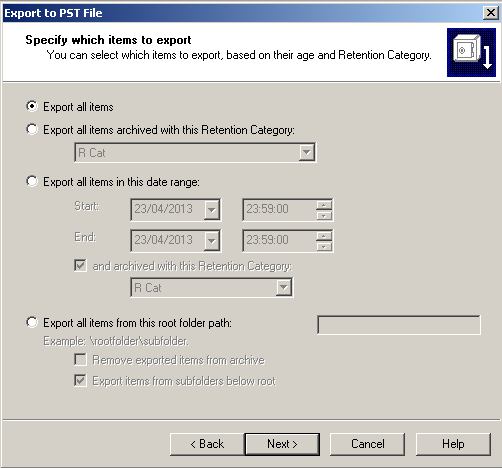Toggle 'and archived with this Retention Category' checkbox
Viewport: 502px width, 468px height.
point(80,266)
